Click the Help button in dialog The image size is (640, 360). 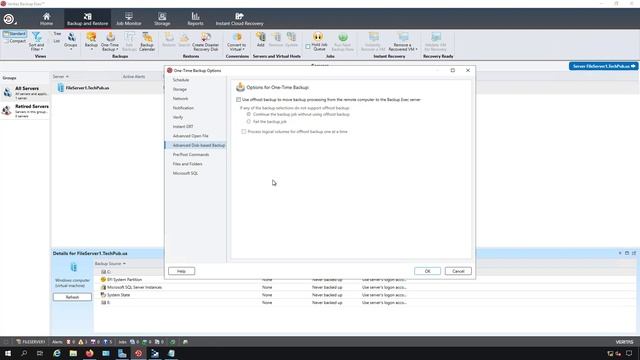(x=181, y=271)
